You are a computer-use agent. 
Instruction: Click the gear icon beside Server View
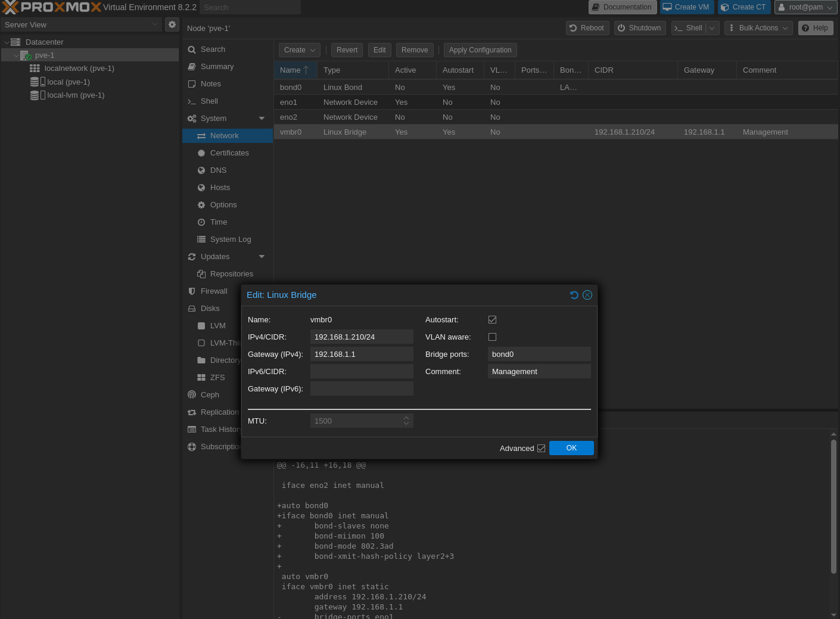click(x=172, y=24)
